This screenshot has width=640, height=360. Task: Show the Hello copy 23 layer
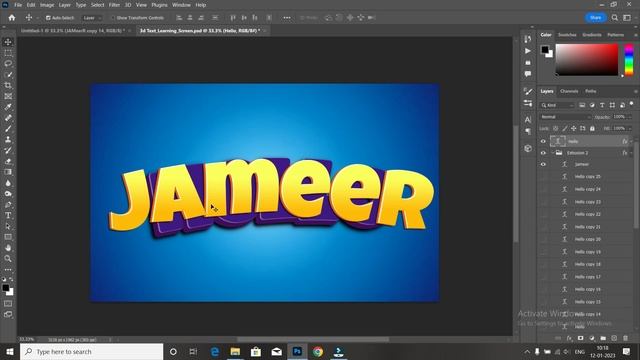(543, 202)
